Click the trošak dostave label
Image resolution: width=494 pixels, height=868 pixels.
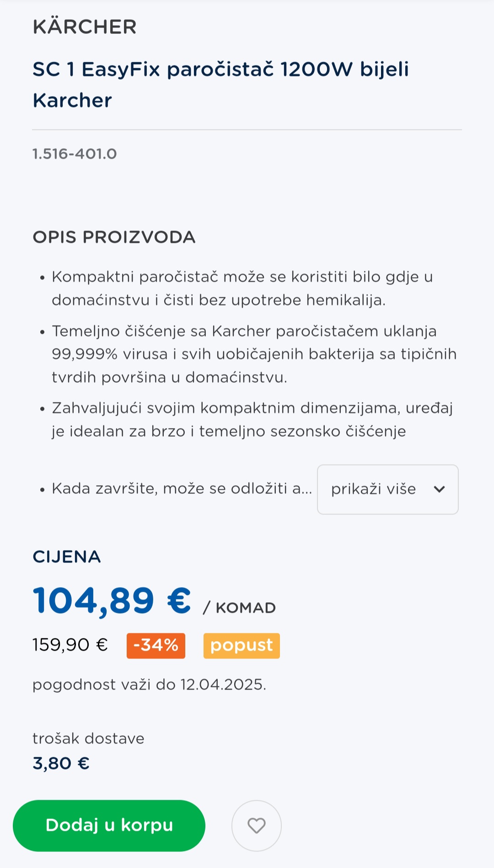tap(88, 739)
